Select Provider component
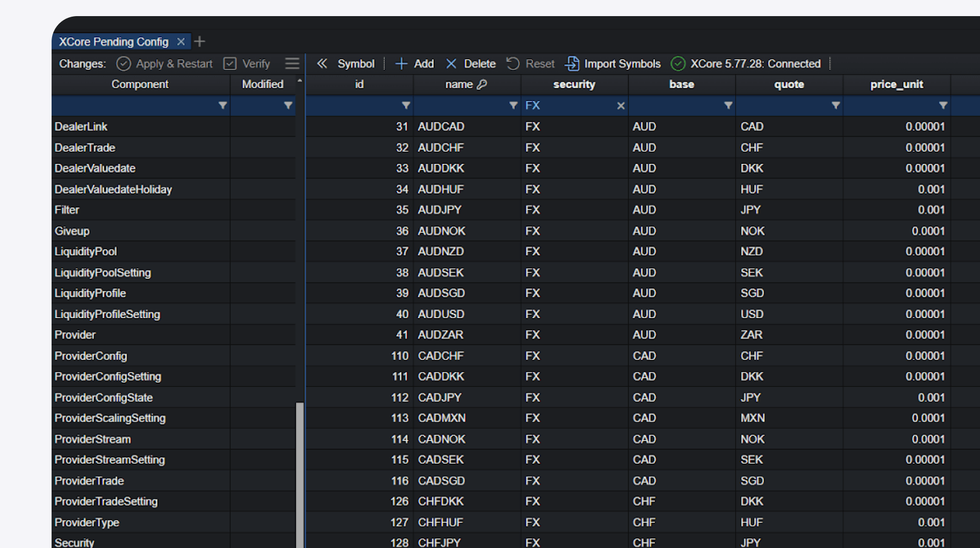 coord(141,335)
